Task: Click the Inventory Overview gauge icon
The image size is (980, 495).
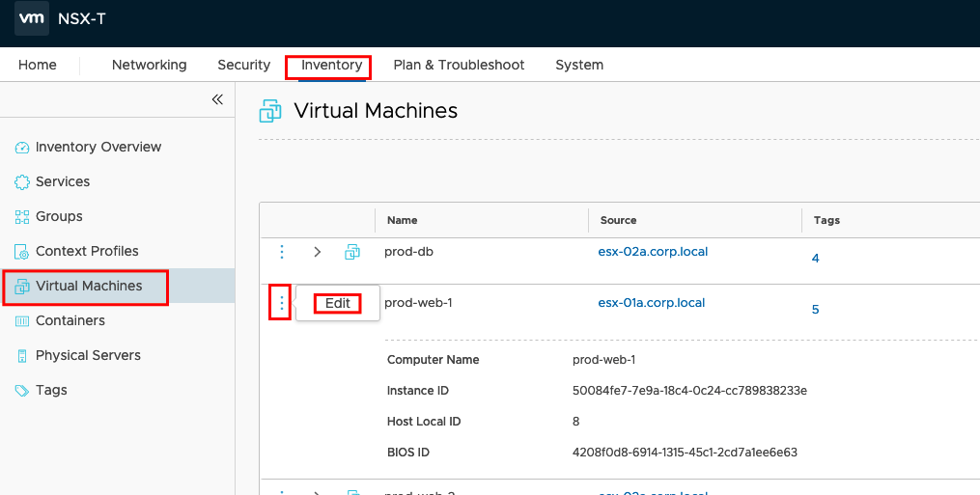Action: (22, 147)
